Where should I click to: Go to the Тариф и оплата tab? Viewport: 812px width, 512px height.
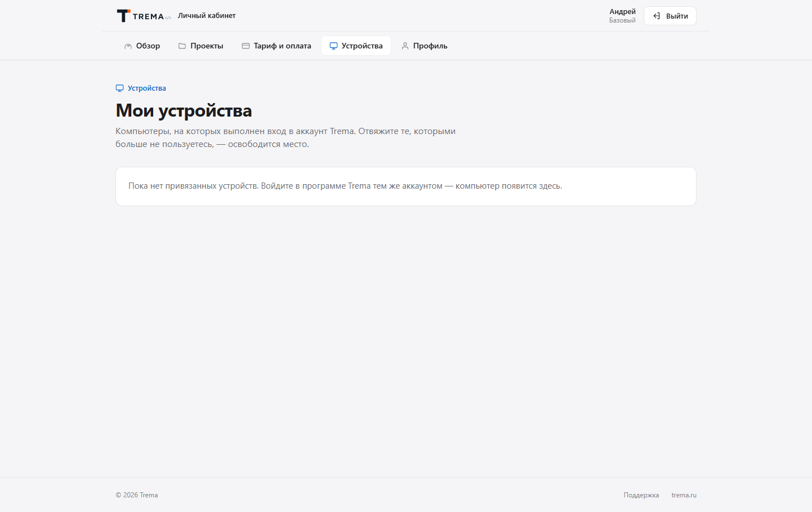point(276,46)
